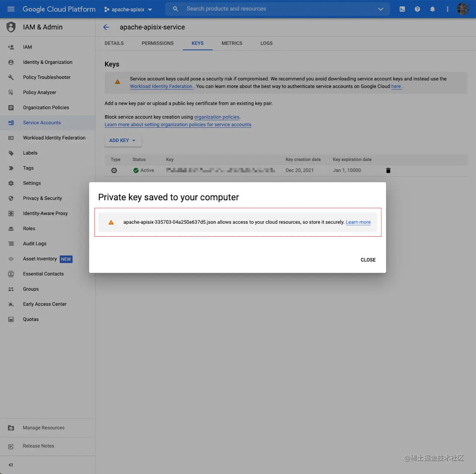
Task: Click the blurred key ID in table
Action: (221, 171)
